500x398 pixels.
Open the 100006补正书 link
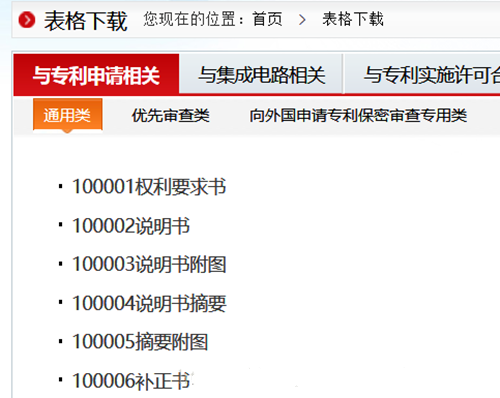tap(131, 381)
